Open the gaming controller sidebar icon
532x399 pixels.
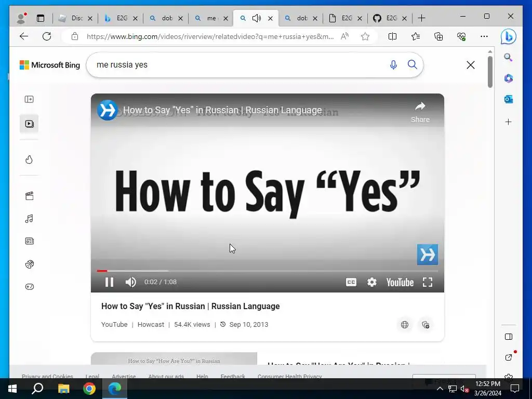tap(29, 287)
